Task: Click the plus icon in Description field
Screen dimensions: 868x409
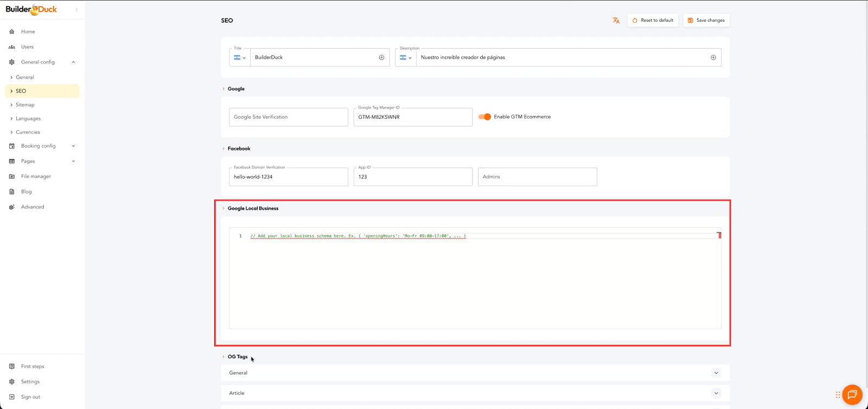Action: (x=713, y=57)
